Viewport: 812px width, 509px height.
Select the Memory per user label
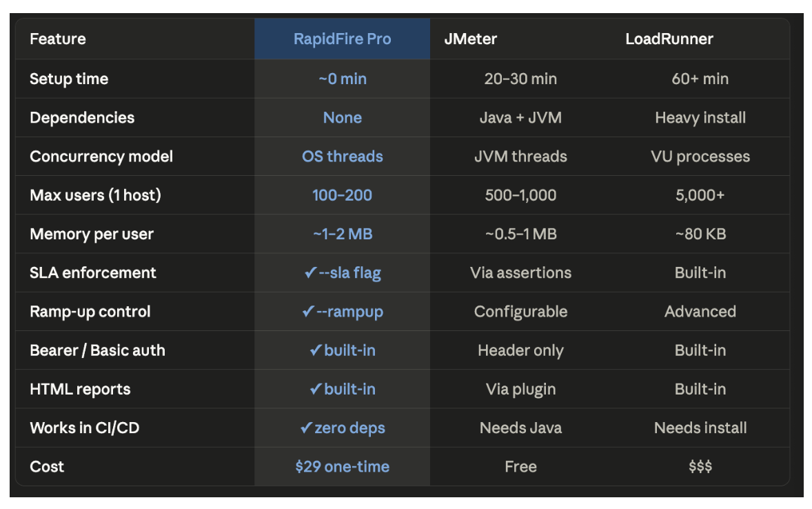(92, 234)
